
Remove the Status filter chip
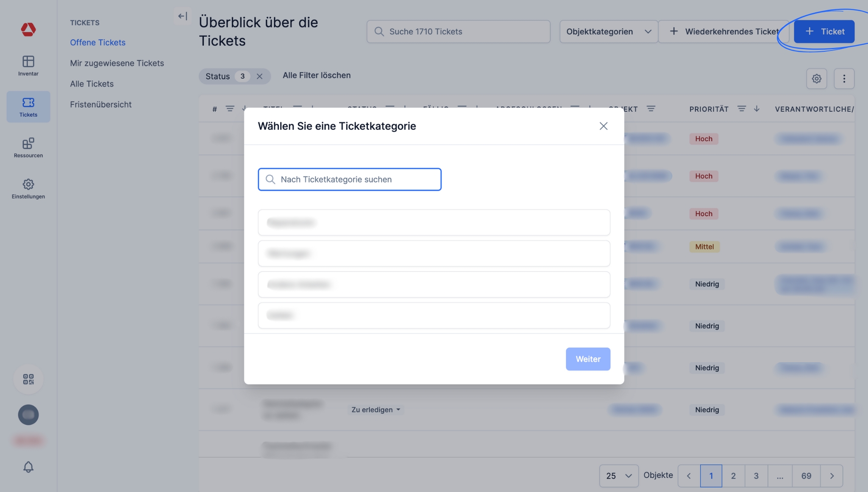coord(259,76)
